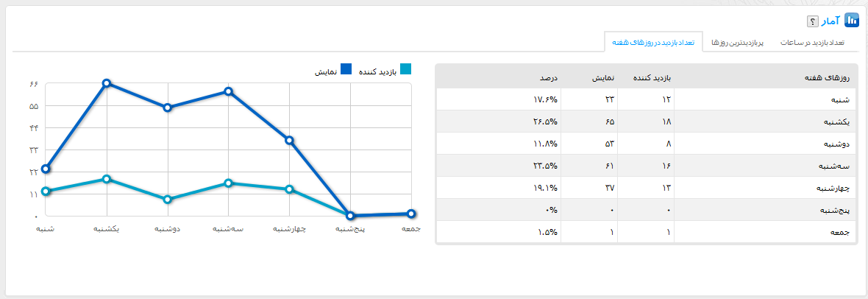Open the پربازدیدترین روزها tab
The height and width of the screenshot is (299, 868).
pyautogui.click(x=737, y=43)
